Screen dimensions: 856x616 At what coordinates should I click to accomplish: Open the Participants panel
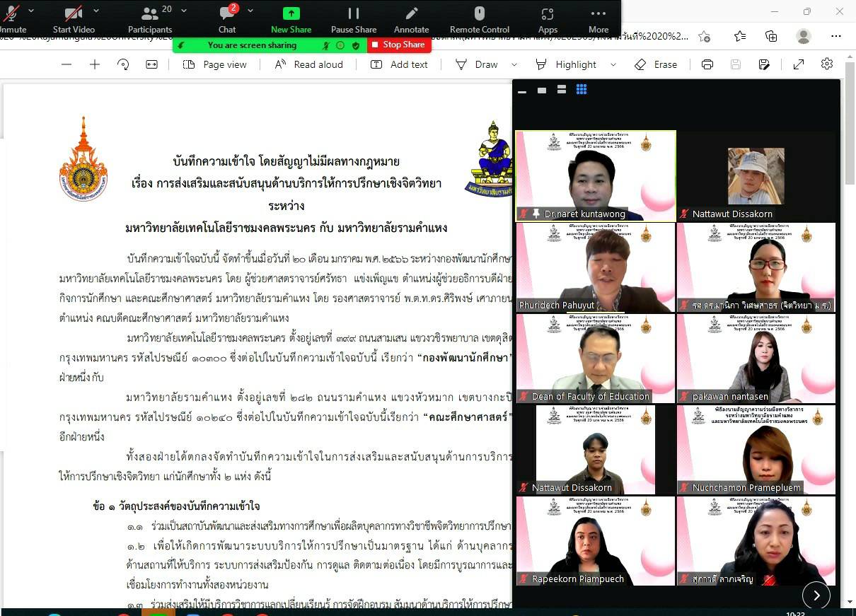(150, 19)
